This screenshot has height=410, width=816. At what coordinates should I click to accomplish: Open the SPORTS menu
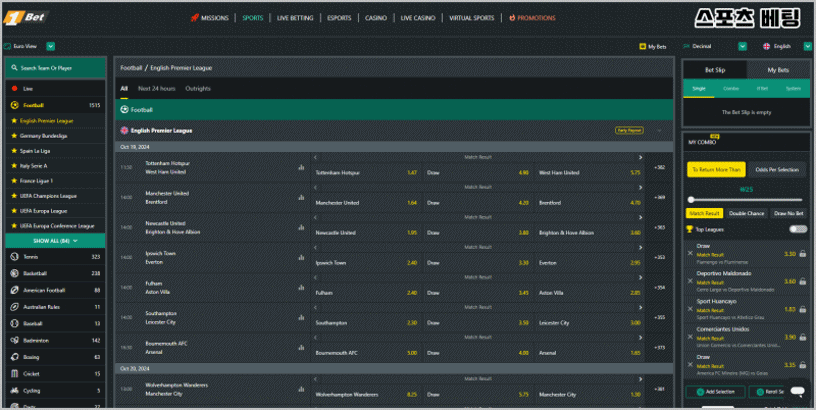(x=252, y=18)
